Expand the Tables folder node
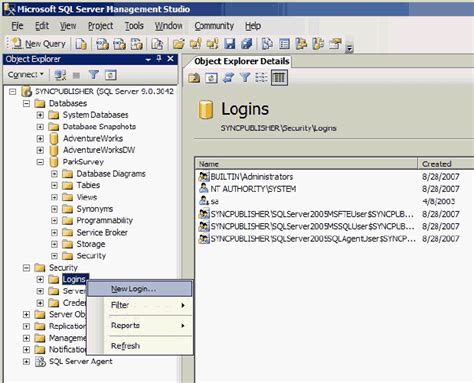The width and height of the screenshot is (474, 383). (54, 185)
